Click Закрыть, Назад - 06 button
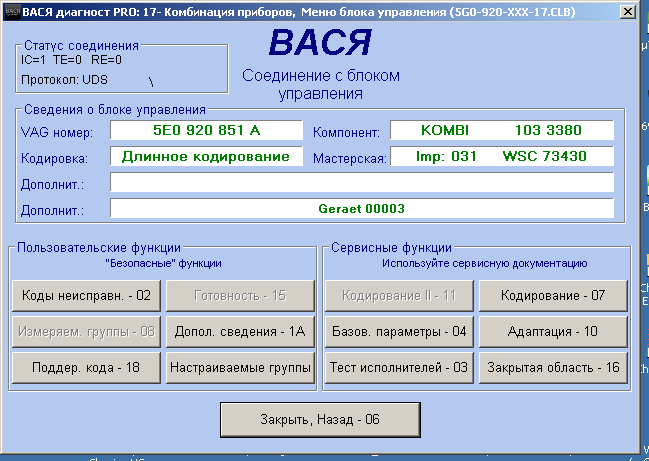This screenshot has width=649, height=461. 320,420
